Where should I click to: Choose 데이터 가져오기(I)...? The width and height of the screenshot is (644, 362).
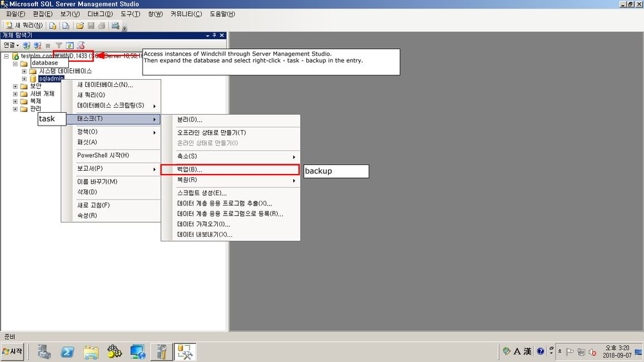[x=230, y=224]
